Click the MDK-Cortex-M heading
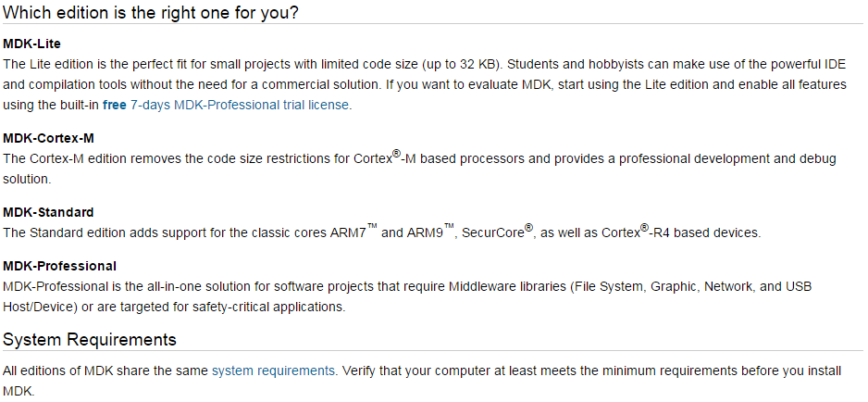 [x=44, y=139]
